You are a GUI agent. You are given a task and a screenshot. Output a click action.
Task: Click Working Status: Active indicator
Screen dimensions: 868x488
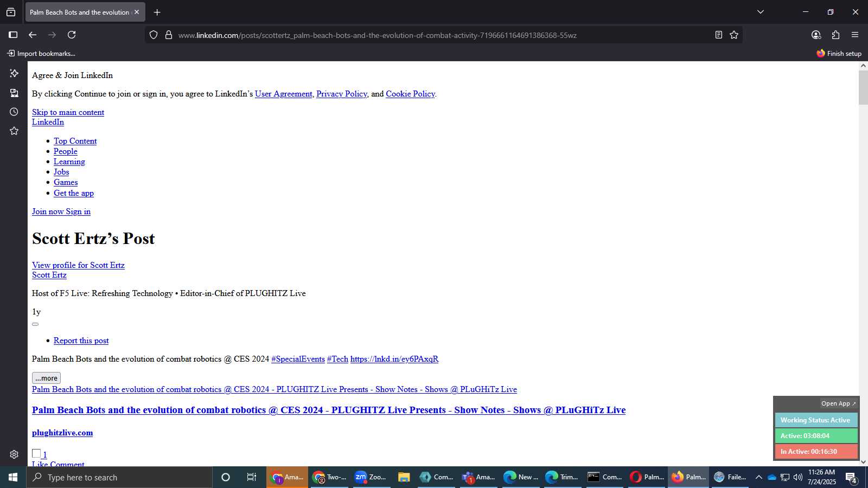pyautogui.click(x=816, y=420)
